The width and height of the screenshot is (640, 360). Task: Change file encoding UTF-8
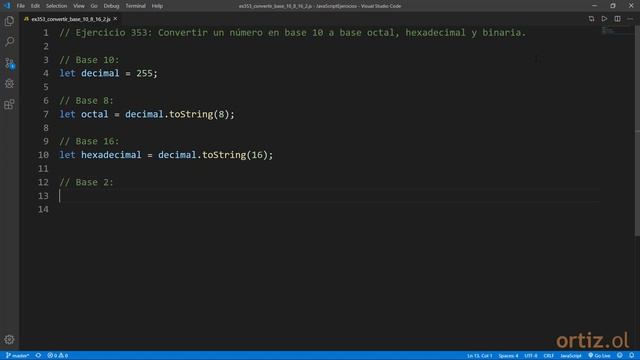pyautogui.click(x=531, y=356)
